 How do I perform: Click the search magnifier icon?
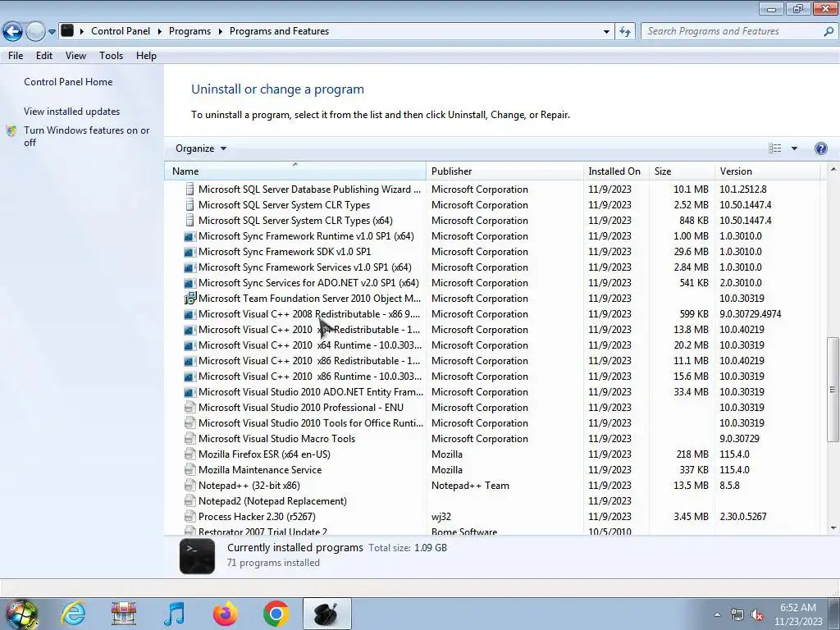[x=829, y=31]
